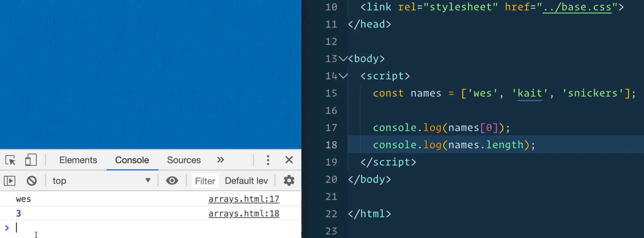Switch to the Console tab

[x=132, y=160]
